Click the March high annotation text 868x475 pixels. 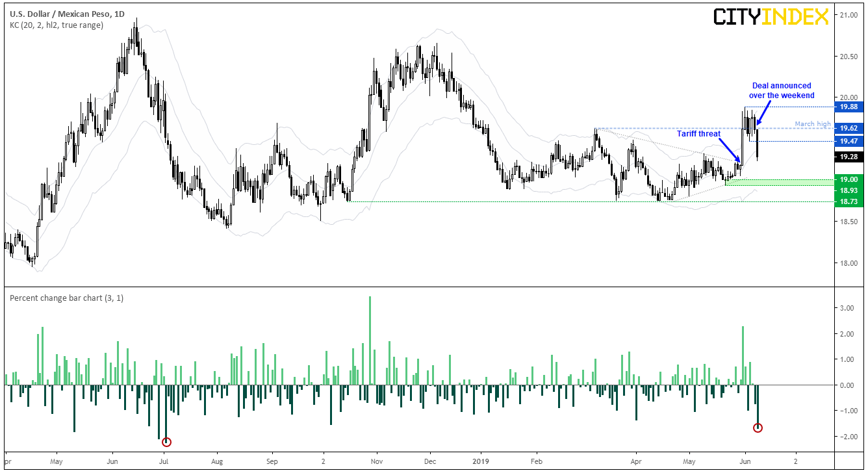(x=812, y=124)
